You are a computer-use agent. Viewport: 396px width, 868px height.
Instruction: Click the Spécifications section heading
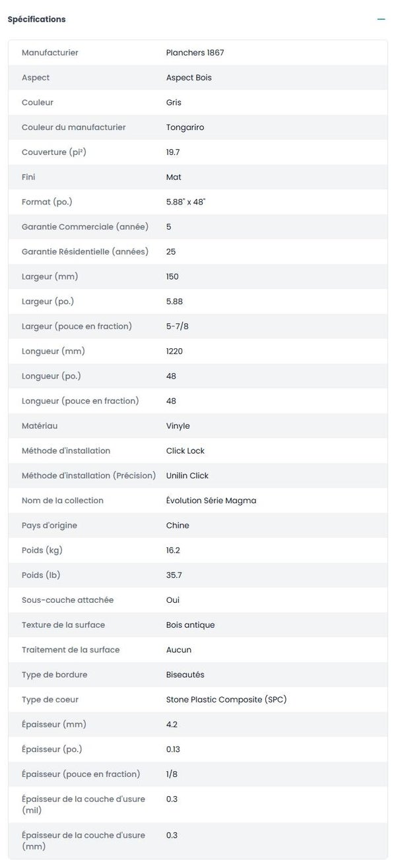37,20
